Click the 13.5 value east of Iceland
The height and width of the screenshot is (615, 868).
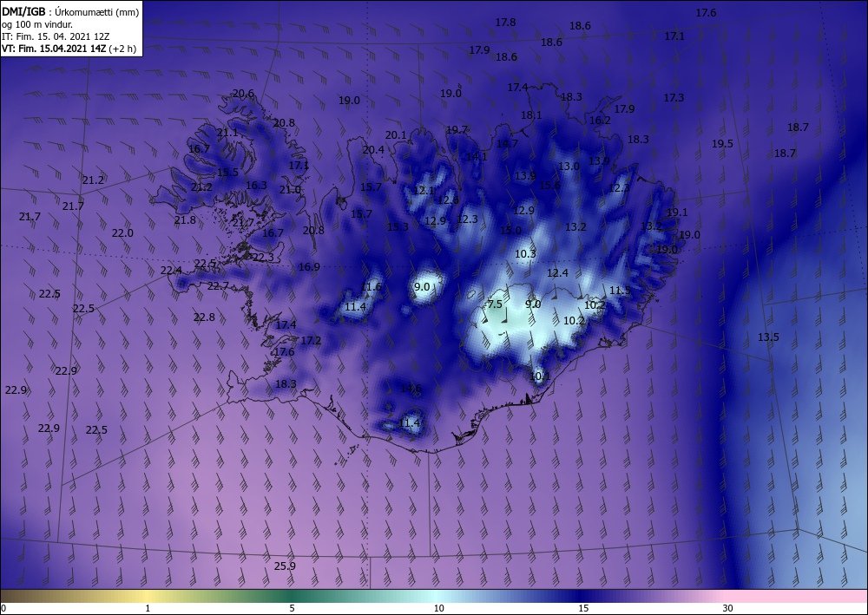(x=768, y=337)
